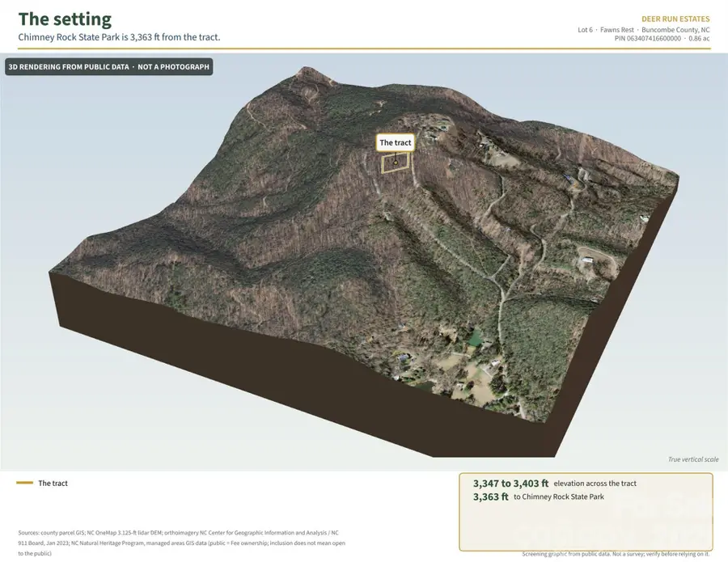Click the yellow tract boundary outline on the map
The image size is (728, 562).
pos(395,163)
